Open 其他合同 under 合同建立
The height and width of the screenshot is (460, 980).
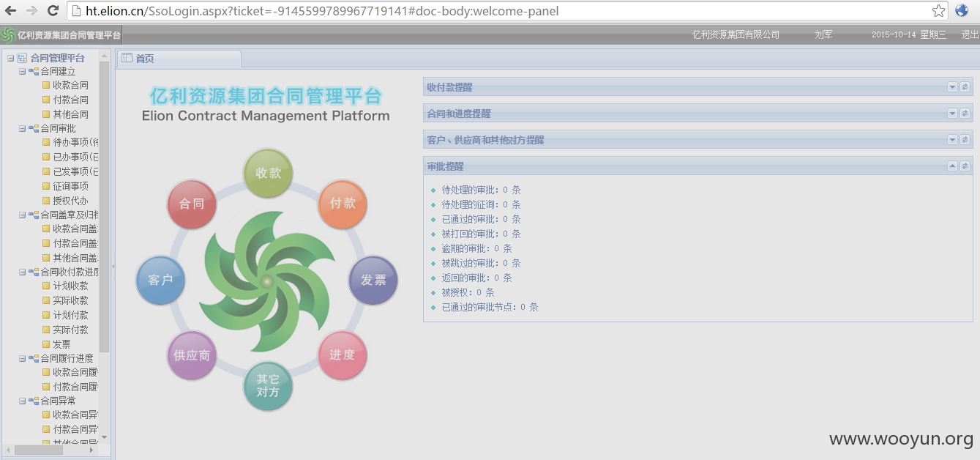[x=70, y=114]
